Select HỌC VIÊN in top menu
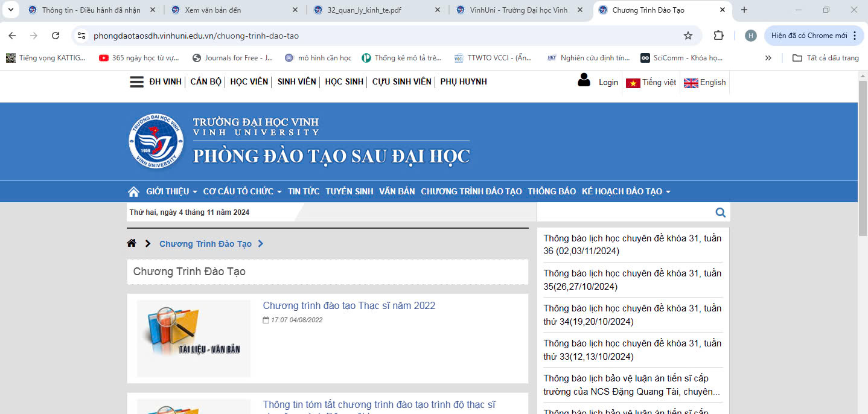Viewport: 868px width, 414px height. 249,81
